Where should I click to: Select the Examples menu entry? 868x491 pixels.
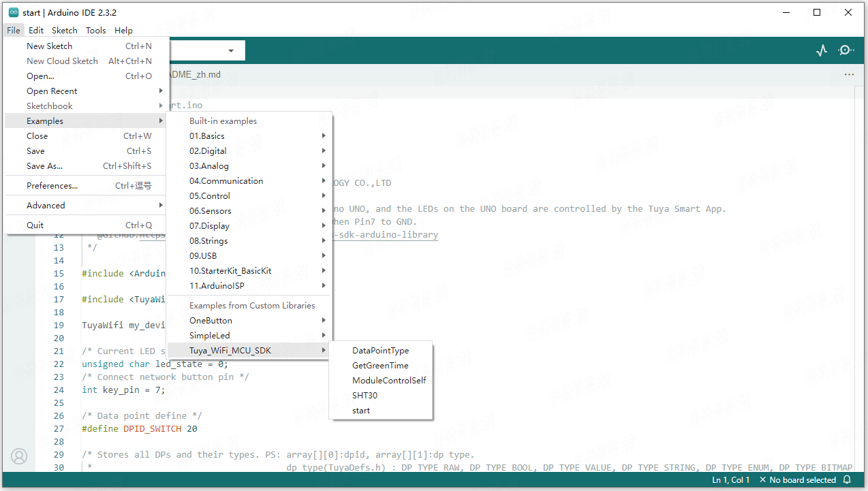[87, 121]
